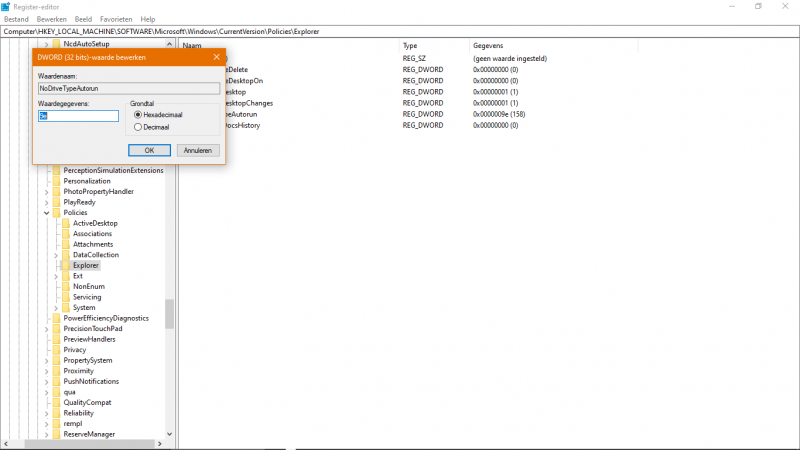Open the Bestand menu
The height and width of the screenshot is (450, 800).
tap(16, 19)
